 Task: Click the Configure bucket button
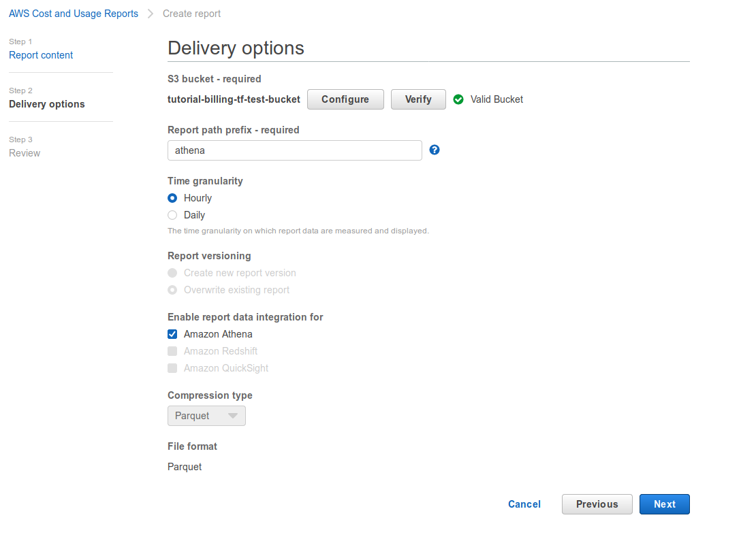[x=345, y=99]
